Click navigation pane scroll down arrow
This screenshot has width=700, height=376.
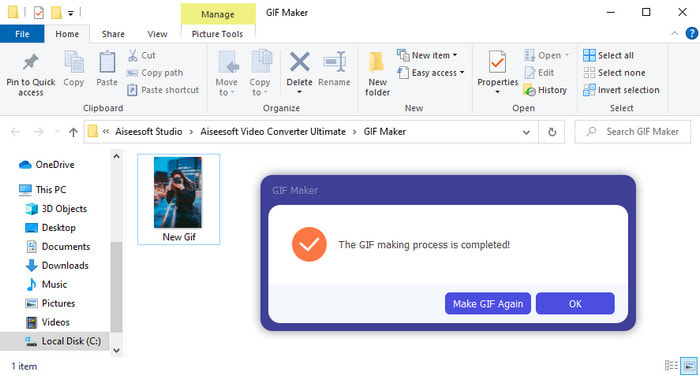[117, 351]
